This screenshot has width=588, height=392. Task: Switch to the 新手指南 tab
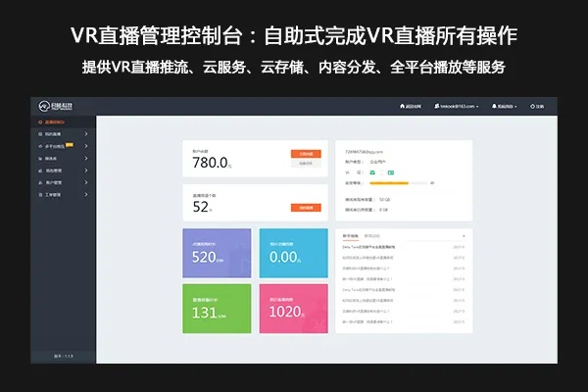tap(350, 236)
